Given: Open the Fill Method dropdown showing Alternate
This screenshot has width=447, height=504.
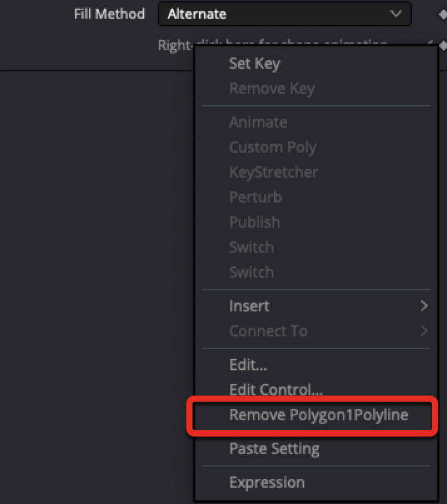Looking at the screenshot, I should click(284, 14).
